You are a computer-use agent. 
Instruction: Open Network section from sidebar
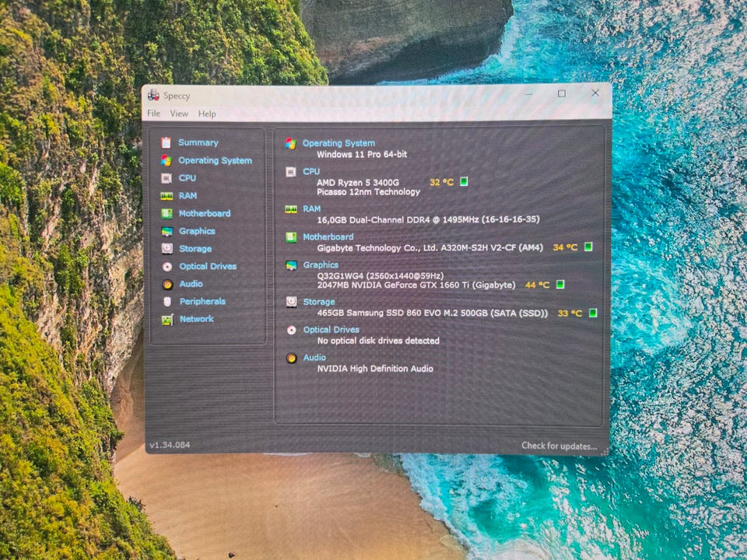pyautogui.click(x=197, y=319)
